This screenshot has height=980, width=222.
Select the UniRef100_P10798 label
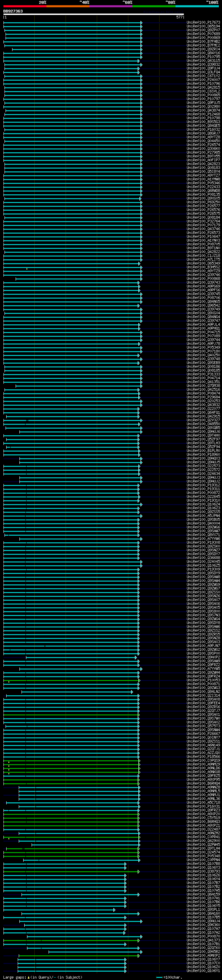click(203, 118)
